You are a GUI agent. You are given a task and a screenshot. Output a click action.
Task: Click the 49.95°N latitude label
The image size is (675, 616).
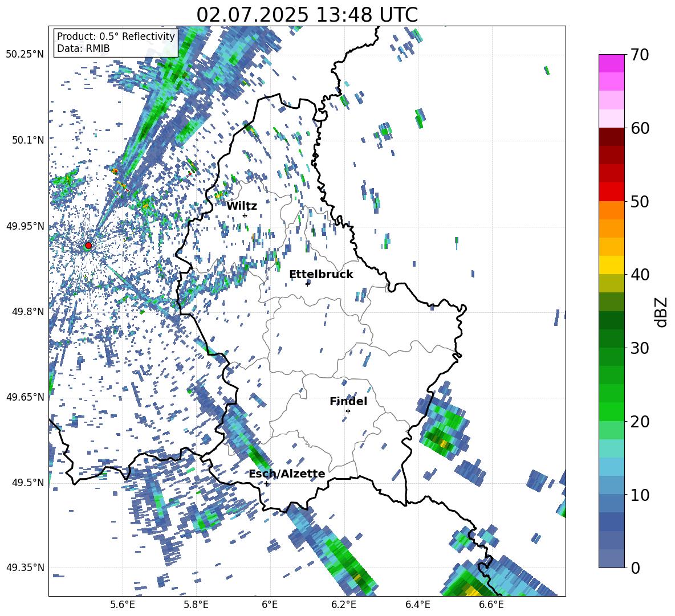point(25,226)
